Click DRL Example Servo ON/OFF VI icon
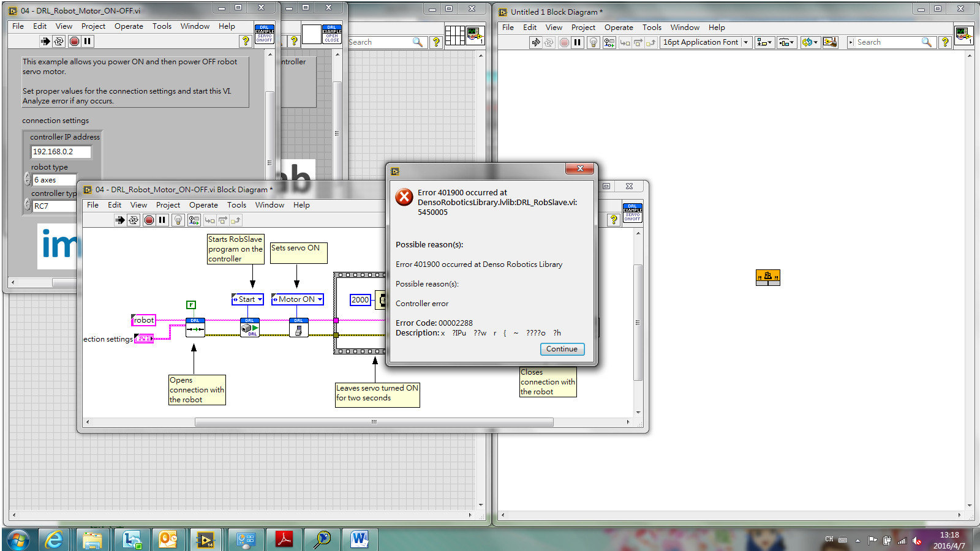Viewport: 980px width, 551px height. (265, 34)
